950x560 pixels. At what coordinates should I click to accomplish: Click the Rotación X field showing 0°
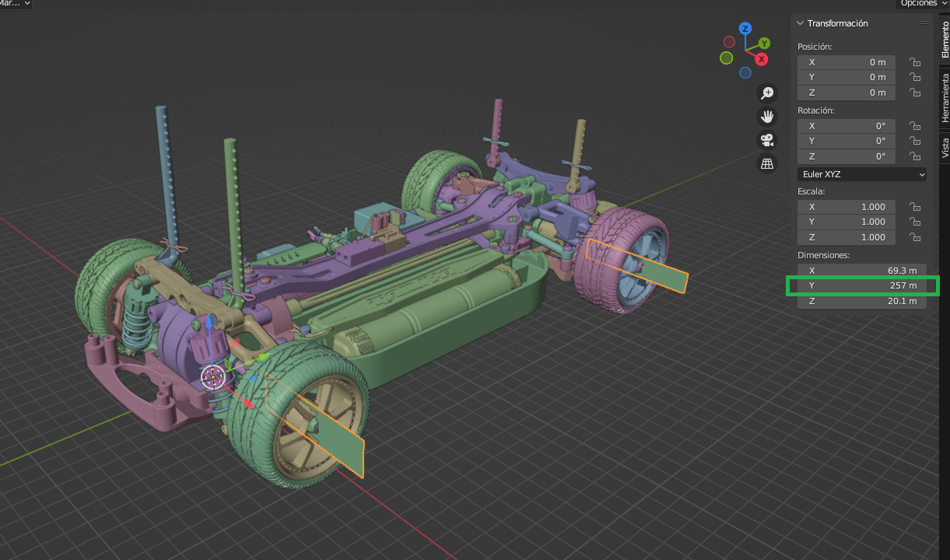(x=847, y=126)
